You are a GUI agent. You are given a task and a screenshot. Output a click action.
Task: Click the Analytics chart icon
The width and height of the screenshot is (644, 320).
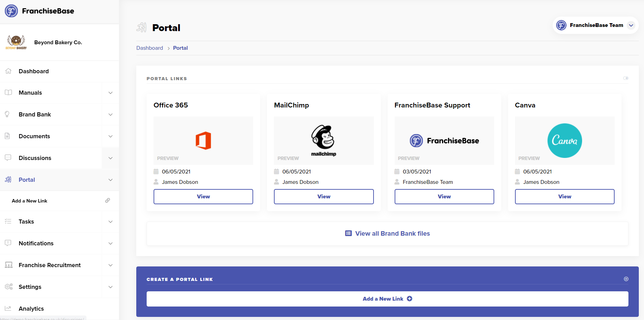(8, 308)
